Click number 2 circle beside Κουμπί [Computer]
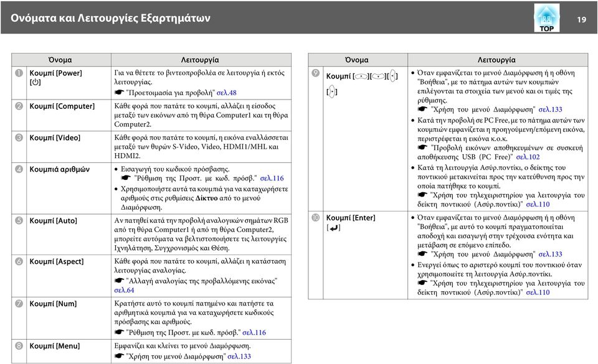598x364 pixels. [19, 106]
